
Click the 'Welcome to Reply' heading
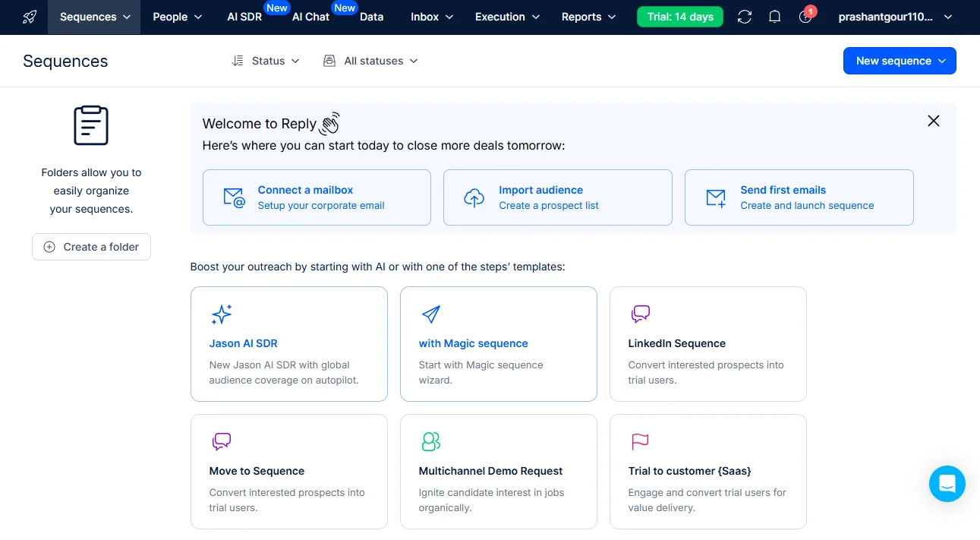(260, 124)
